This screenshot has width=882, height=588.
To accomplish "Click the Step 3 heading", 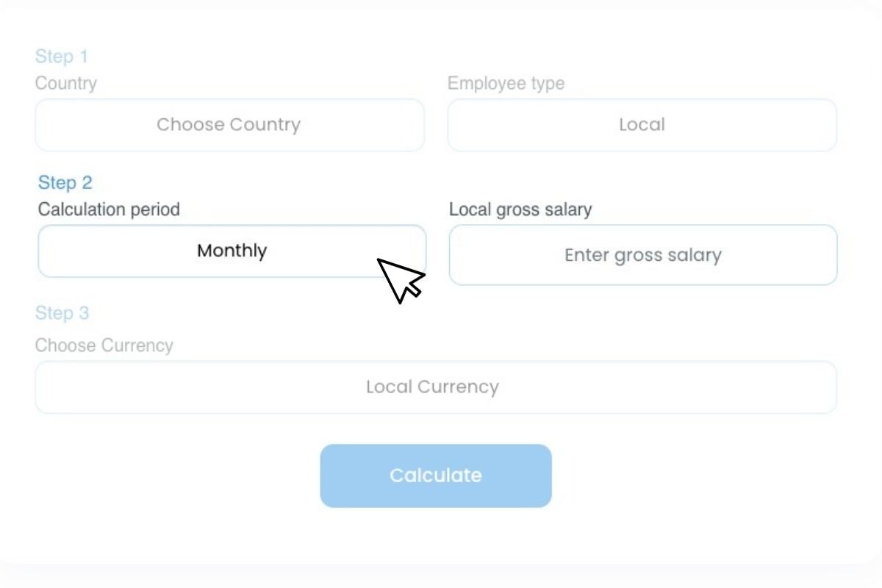I will (x=62, y=312).
